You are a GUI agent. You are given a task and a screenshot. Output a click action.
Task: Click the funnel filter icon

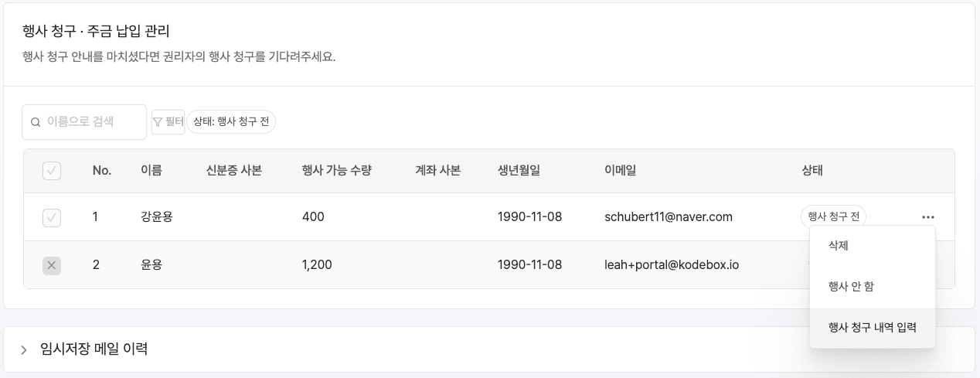point(158,122)
